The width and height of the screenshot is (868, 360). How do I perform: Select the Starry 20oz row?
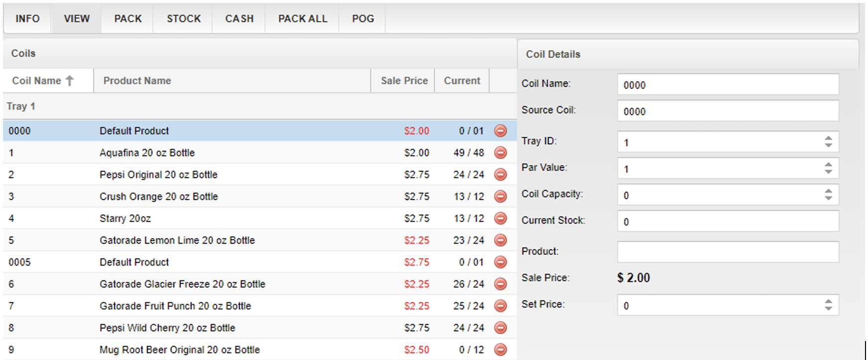[x=260, y=218]
